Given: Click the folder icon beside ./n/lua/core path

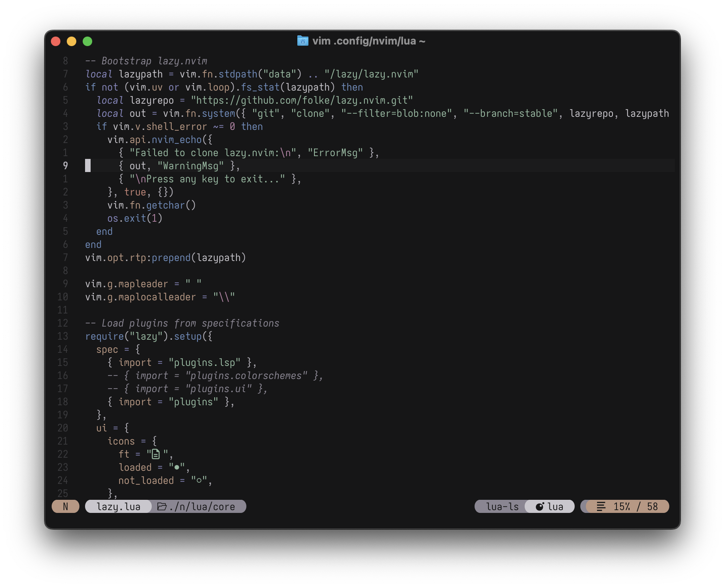Looking at the screenshot, I should [161, 506].
